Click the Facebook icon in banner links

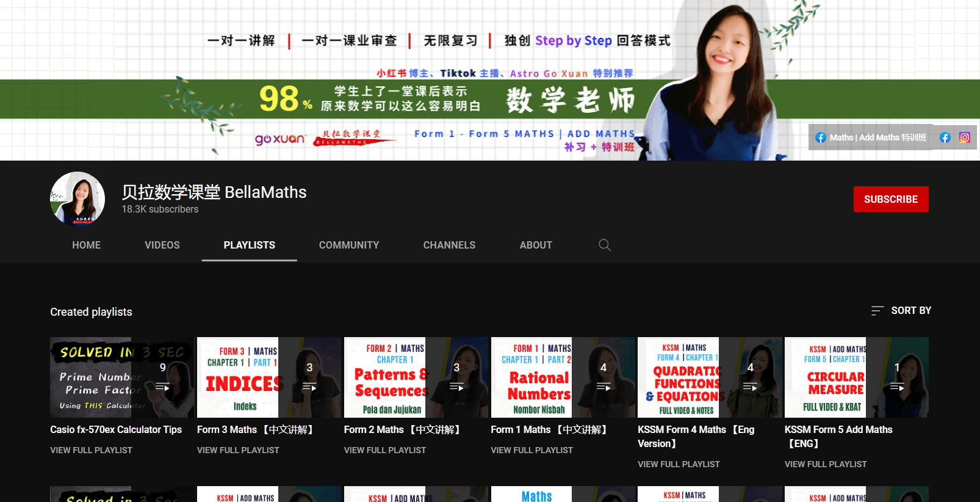point(945,137)
